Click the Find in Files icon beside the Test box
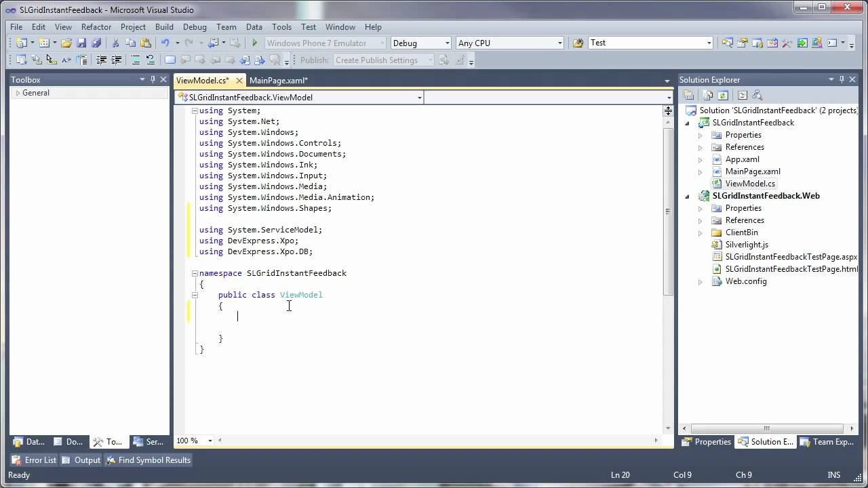Image resolution: width=868 pixels, height=488 pixels. pyautogui.click(x=578, y=43)
